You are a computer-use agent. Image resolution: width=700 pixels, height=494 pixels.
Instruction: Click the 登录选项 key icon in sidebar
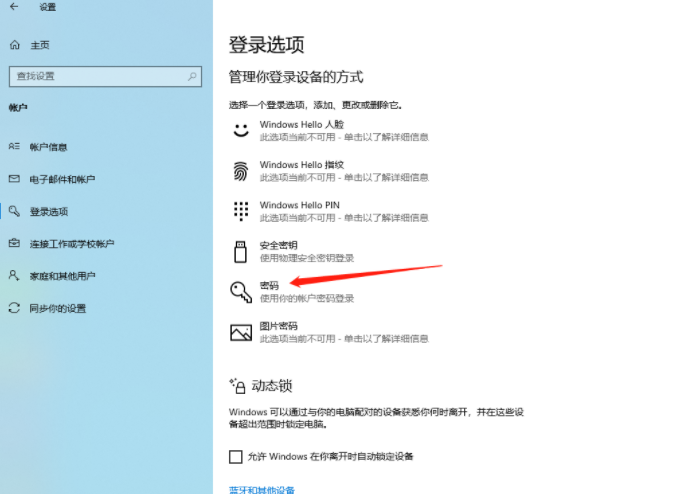[14, 211]
